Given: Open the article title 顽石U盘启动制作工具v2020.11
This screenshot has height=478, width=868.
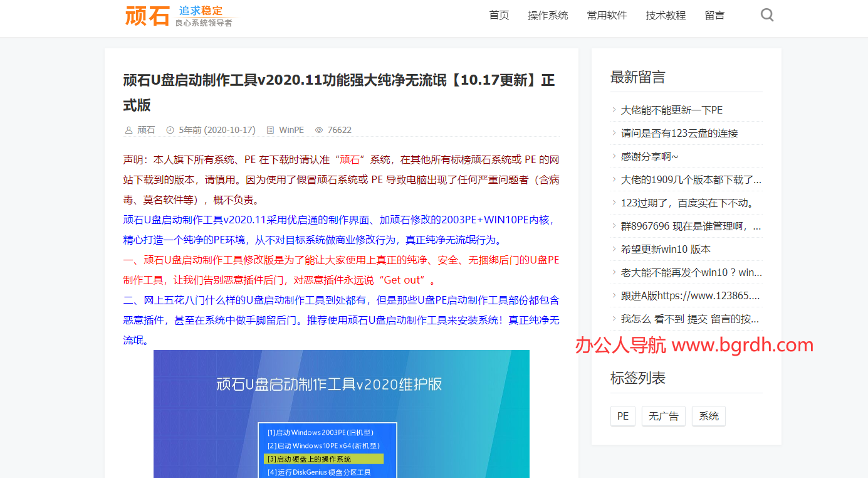Looking at the screenshot, I should pos(339,92).
